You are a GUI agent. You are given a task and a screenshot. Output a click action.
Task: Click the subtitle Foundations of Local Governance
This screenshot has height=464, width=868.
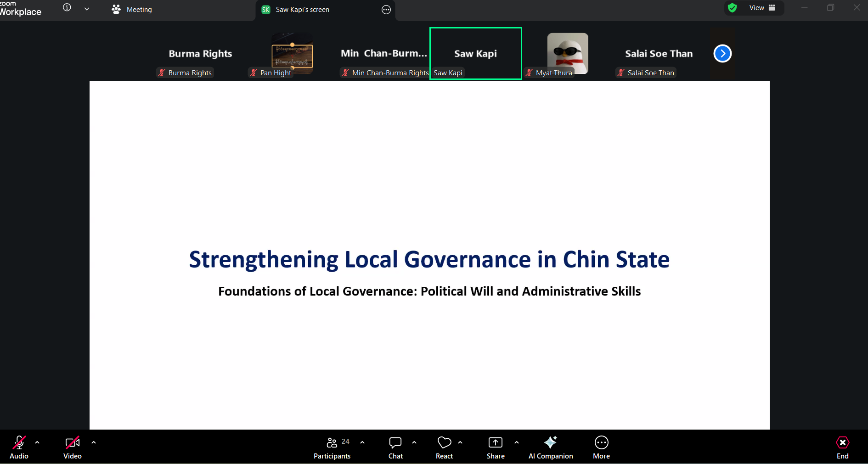[x=429, y=291]
